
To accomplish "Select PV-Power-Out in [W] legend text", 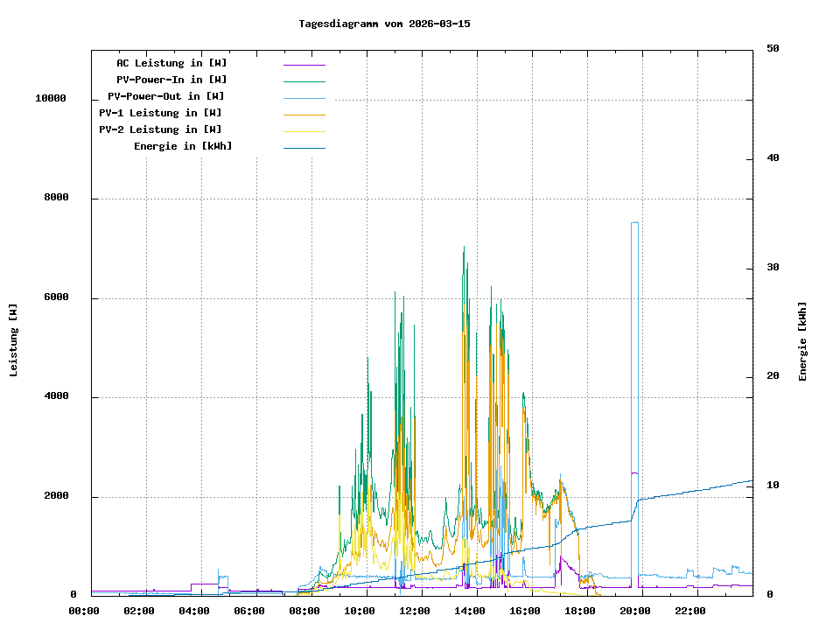I will coord(165,96).
